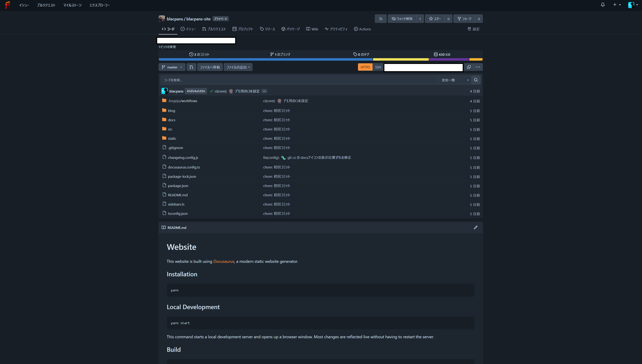Switch clone protocol to SSH
Viewport: 642px width, 364px height.
[x=378, y=67]
